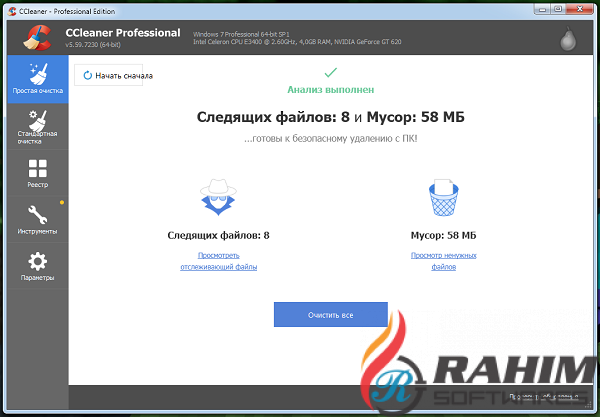
Task: Switch to Стандартная очистка in sidebar
Action: tap(38, 127)
